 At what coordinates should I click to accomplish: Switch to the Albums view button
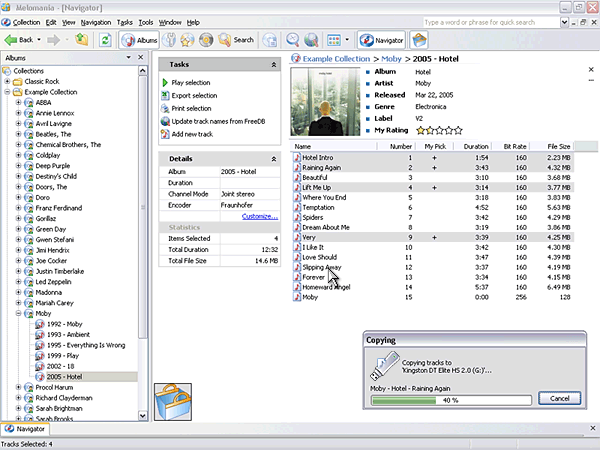(x=139, y=40)
